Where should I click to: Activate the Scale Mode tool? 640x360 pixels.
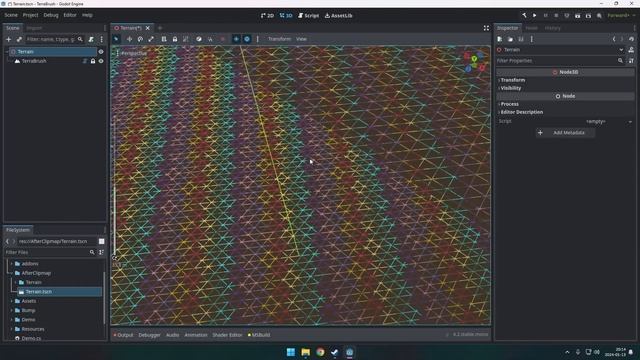click(151, 39)
